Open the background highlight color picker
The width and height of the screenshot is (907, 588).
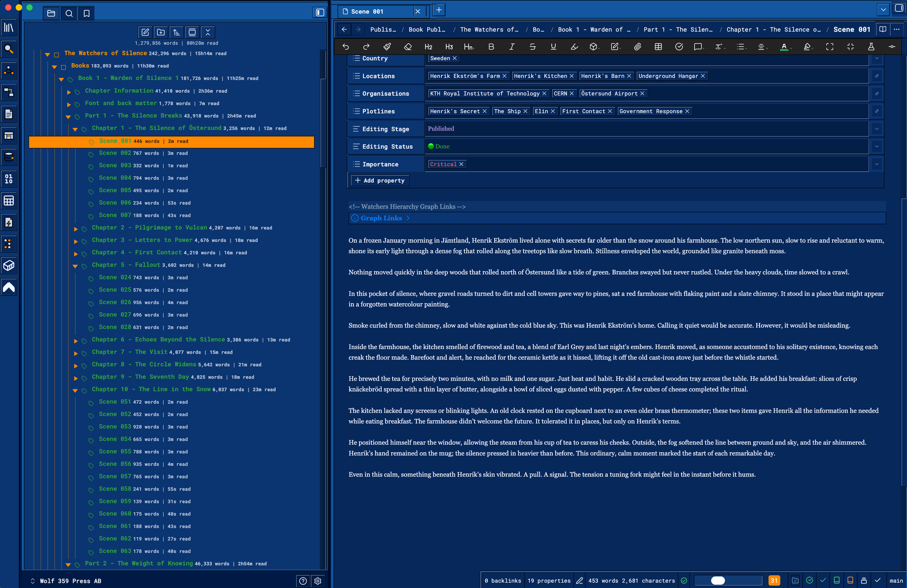[x=807, y=47]
